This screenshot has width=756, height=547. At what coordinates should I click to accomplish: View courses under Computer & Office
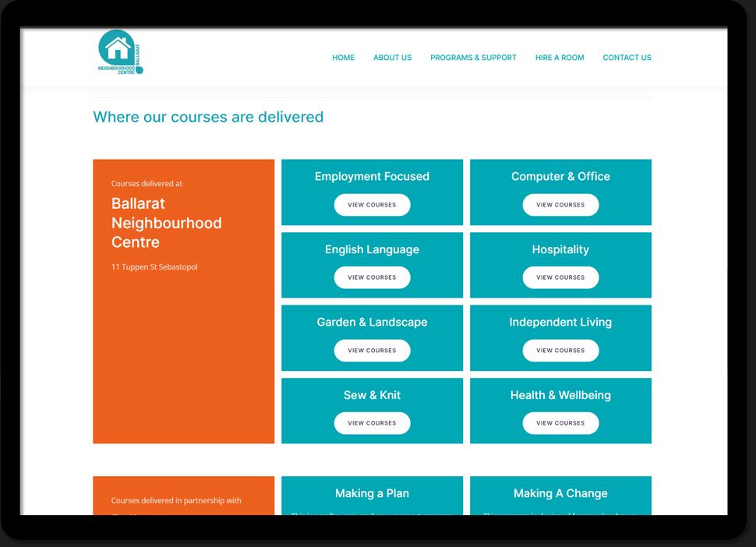pos(560,205)
